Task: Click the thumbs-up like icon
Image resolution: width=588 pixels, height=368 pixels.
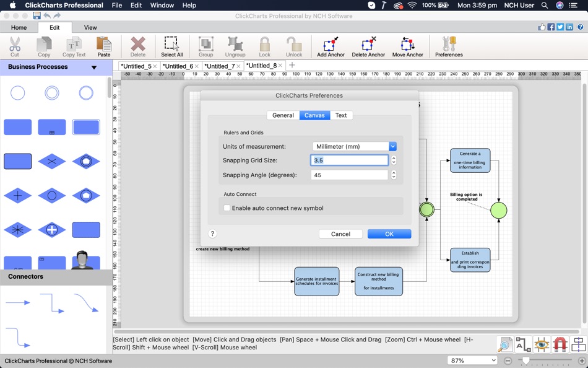Action: (x=542, y=27)
